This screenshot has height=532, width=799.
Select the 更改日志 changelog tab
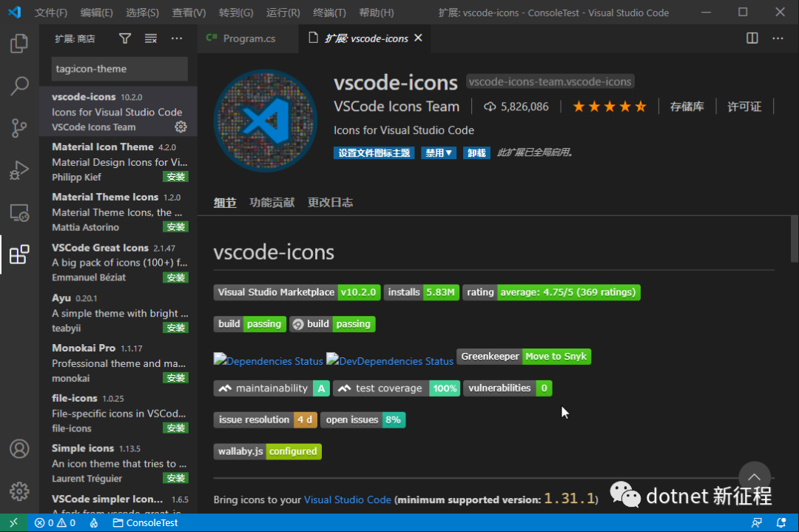click(x=330, y=203)
